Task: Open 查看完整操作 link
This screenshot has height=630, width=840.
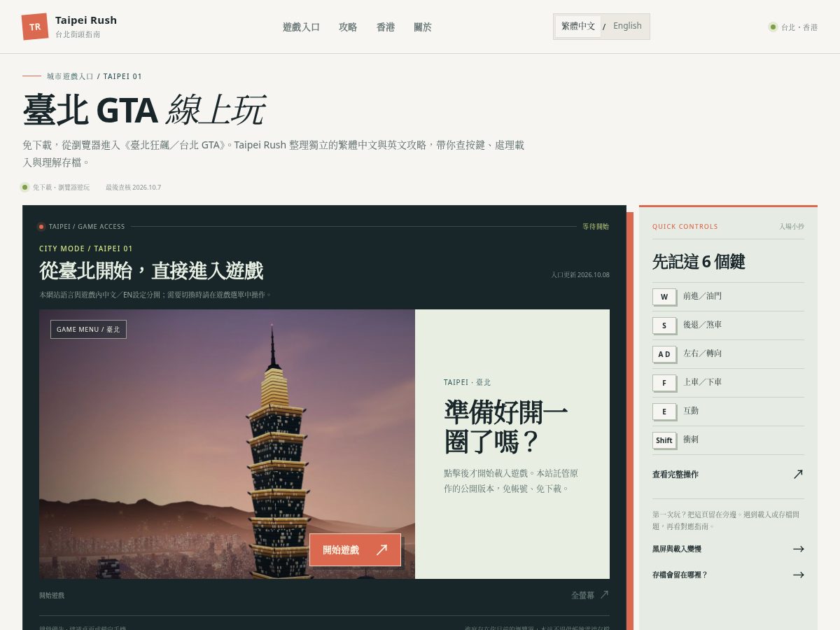Action: click(728, 474)
